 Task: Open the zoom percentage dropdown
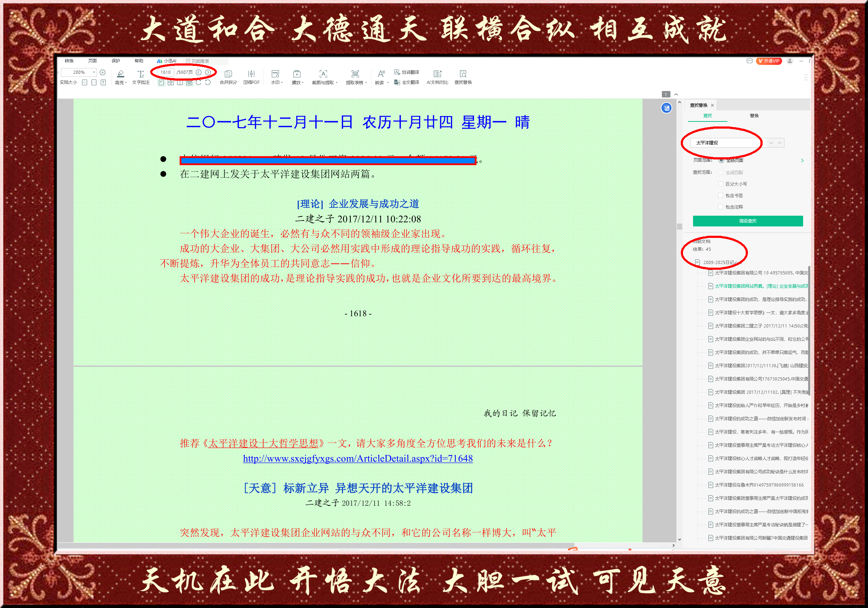pyautogui.click(x=94, y=72)
